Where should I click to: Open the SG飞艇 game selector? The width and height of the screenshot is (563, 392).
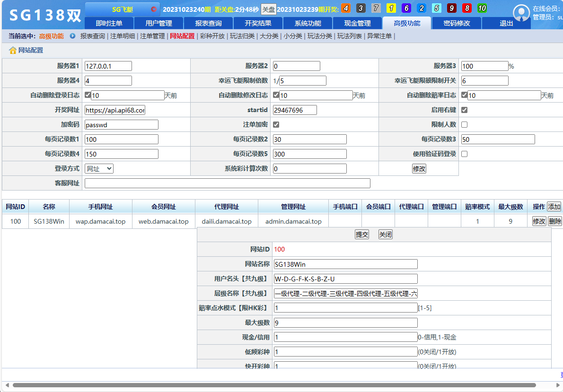point(123,9)
